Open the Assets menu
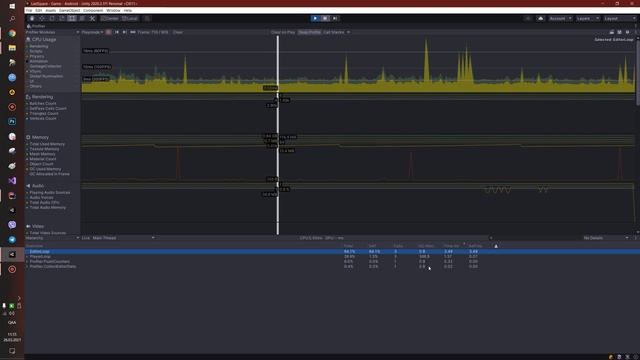640x360 pixels. [x=51, y=10]
